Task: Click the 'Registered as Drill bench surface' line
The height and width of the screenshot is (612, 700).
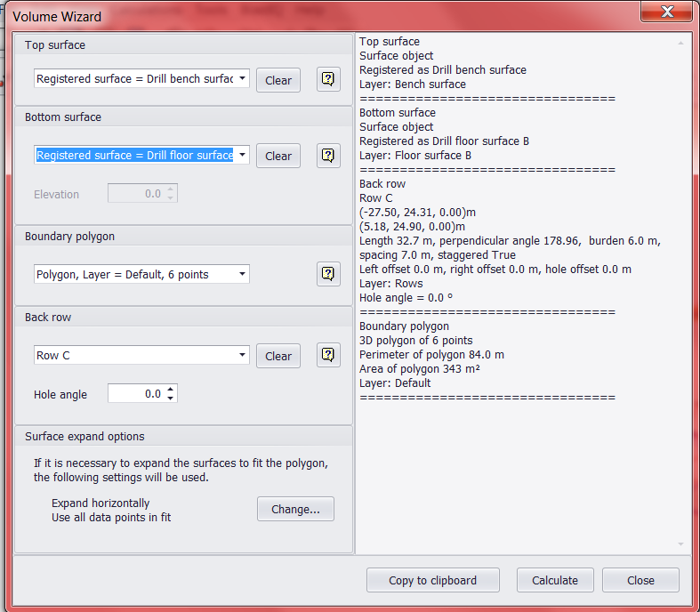Action: tap(443, 70)
